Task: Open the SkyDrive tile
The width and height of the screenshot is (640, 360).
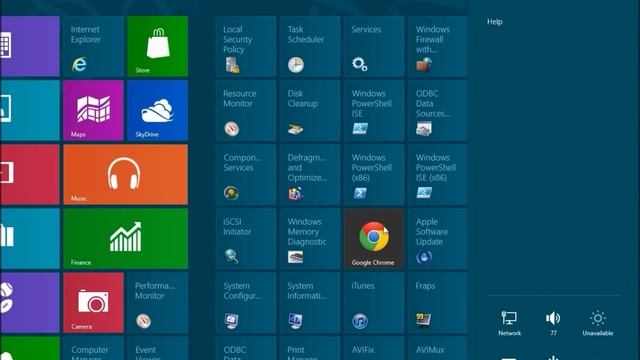Action: 158,110
